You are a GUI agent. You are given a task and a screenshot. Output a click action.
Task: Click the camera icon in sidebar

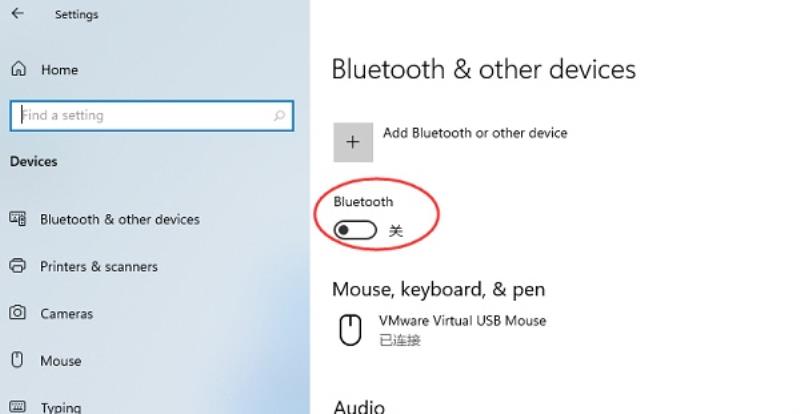click(x=18, y=312)
